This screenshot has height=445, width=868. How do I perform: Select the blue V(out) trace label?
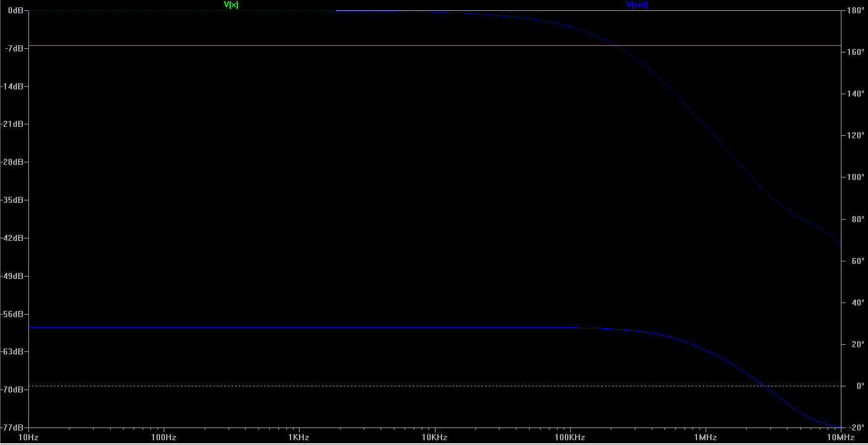pos(637,5)
